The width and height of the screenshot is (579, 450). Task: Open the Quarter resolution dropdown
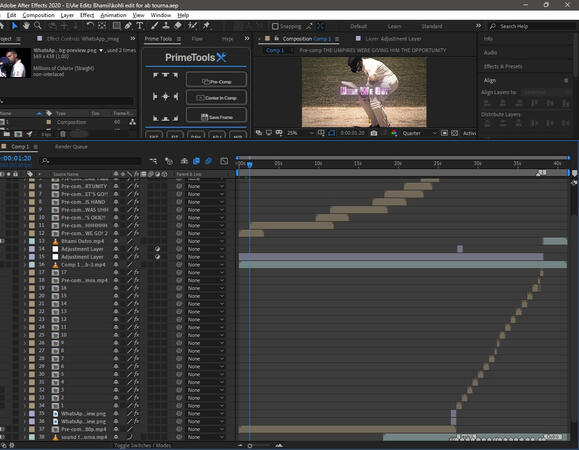(x=419, y=133)
